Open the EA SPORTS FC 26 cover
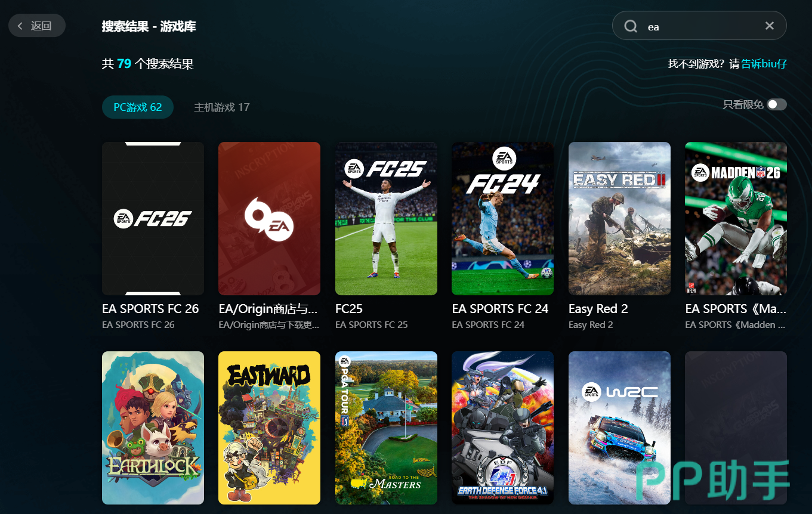Screen dimensions: 812x514 pyautogui.click(x=153, y=218)
